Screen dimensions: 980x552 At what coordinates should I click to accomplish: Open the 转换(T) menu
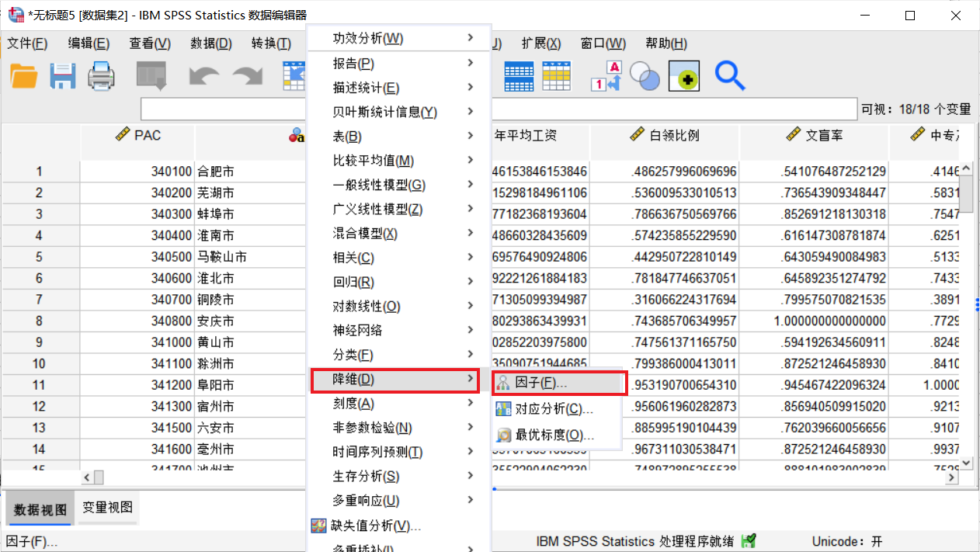271,43
